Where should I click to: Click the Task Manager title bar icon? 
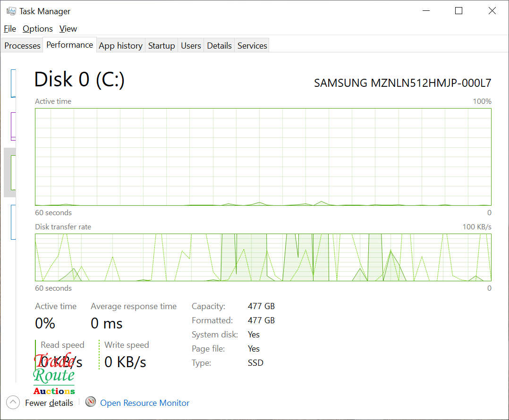11,11
